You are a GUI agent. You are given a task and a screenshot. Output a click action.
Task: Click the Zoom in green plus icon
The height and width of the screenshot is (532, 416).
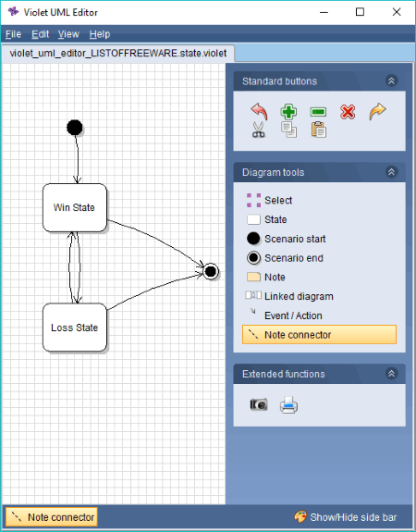pyautogui.click(x=288, y=112)
